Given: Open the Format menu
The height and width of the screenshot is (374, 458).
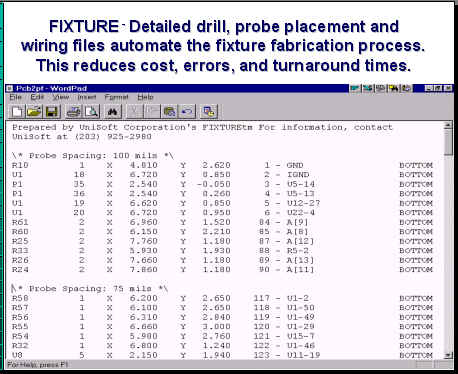Looking at the screenshot, I should [x=116, y=97].
